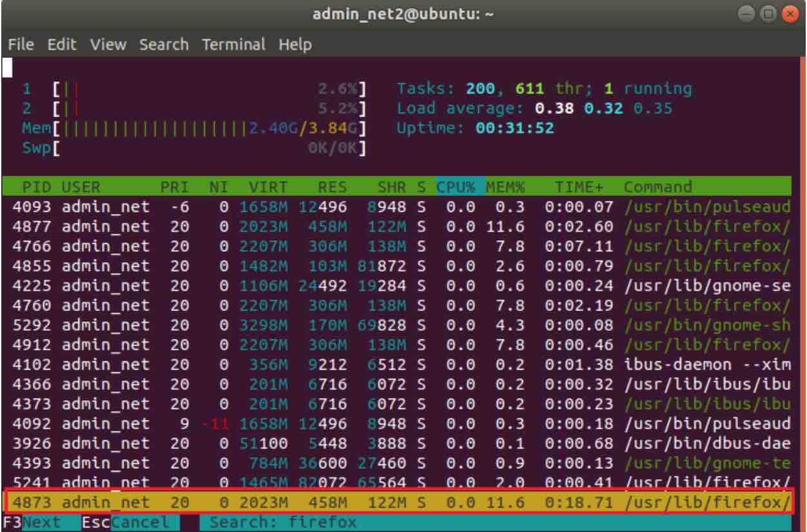Click the /usr/lib/gnome-se command entry
The width and height of the screenshot is (807, 532).
(x=707, y=285)
